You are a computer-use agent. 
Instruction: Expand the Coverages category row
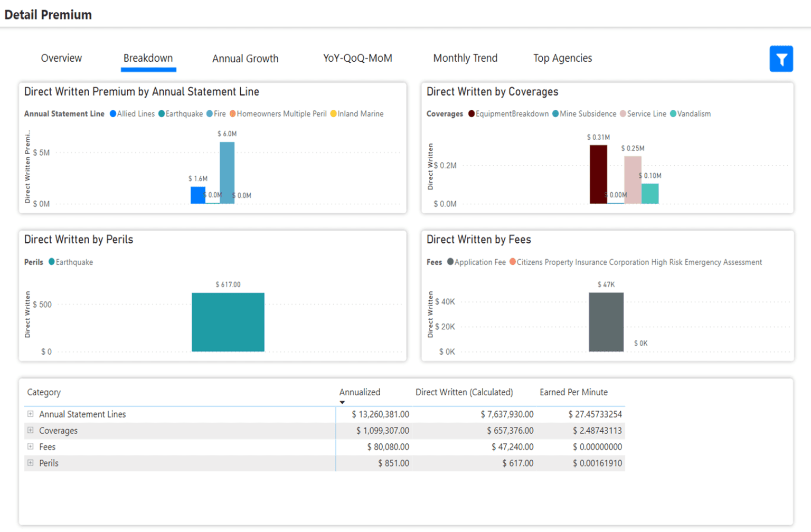(x=31, y=431)
